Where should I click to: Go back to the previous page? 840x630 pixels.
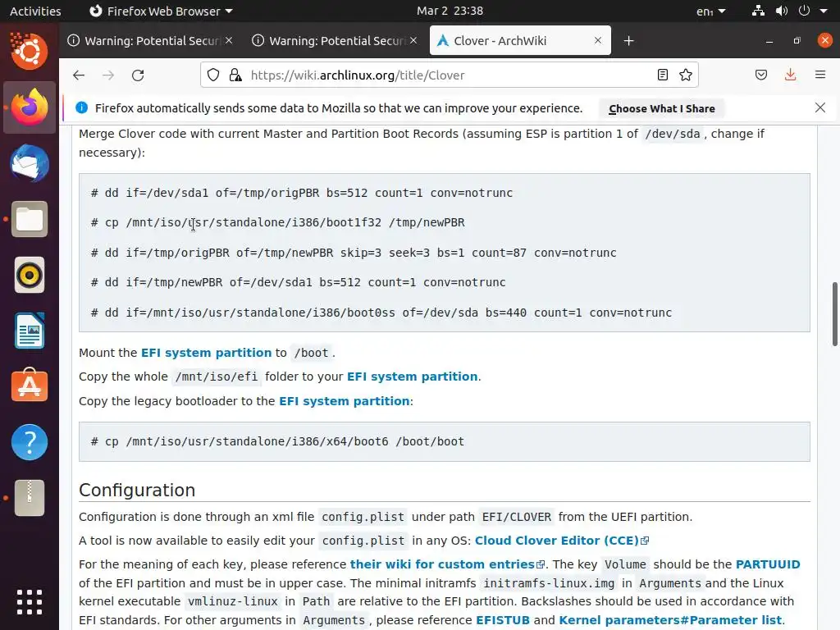(x=79, y=75)
